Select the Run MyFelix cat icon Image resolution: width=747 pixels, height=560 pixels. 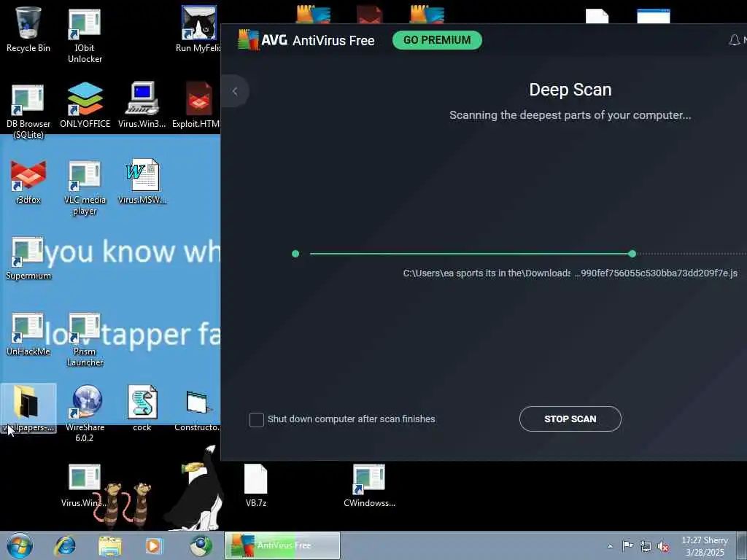pos(198,28)
